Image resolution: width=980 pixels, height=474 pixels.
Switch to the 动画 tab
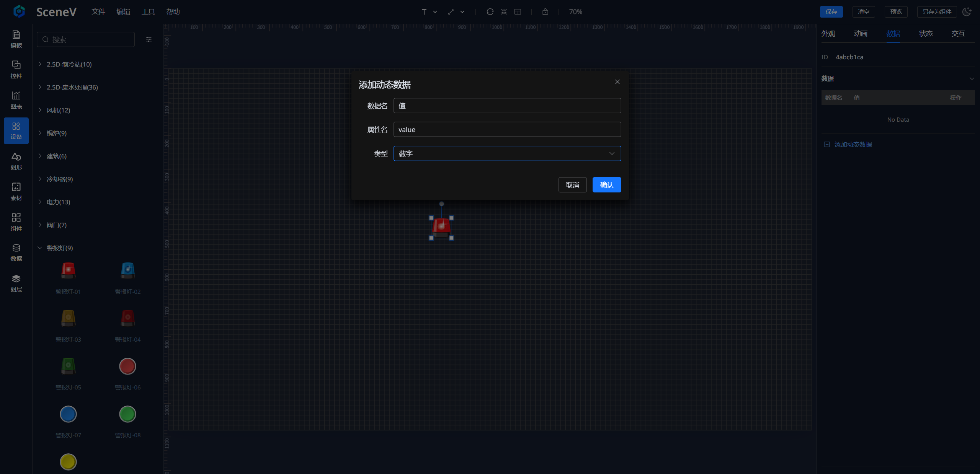click(x=860, y=34)
